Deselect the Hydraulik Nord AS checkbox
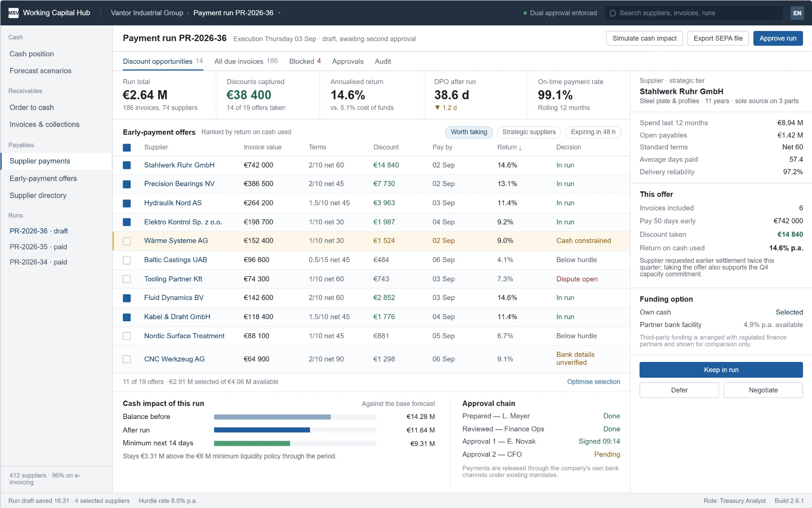812x508 pixels. 126,203
